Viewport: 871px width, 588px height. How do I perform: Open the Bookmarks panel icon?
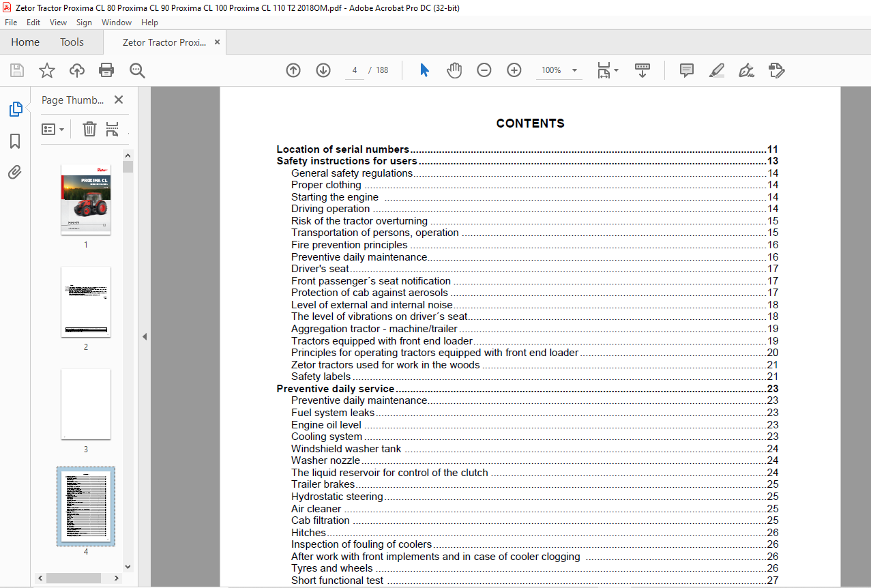tap(15, 141)
